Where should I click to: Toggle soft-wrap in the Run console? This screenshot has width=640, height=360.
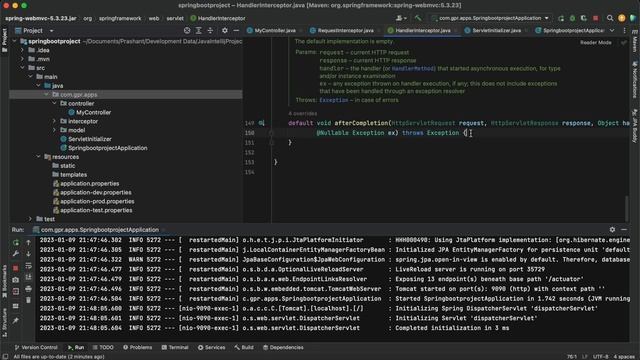(x=28, y=266)
